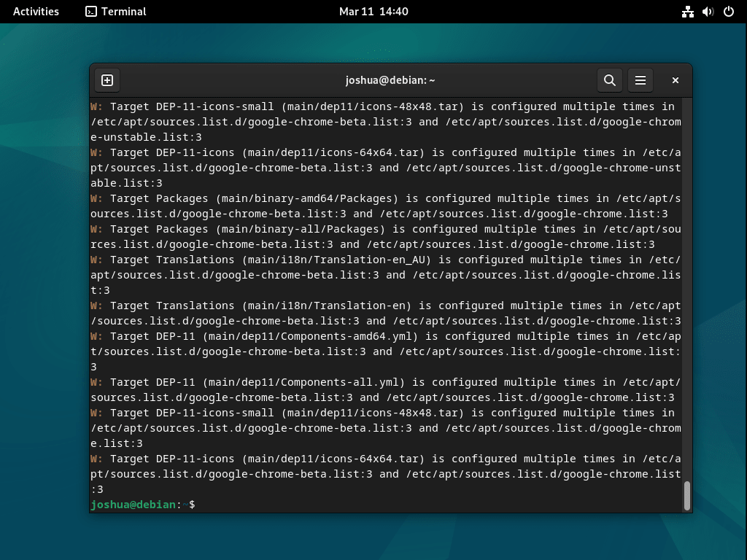Screen dimensions: 747x560
Task: Click the joshua@debian: ~ window title
Action: [x=390, y=80]
